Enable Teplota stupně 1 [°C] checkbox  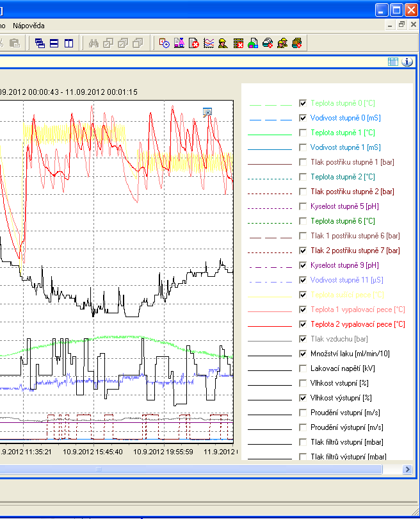303,133
